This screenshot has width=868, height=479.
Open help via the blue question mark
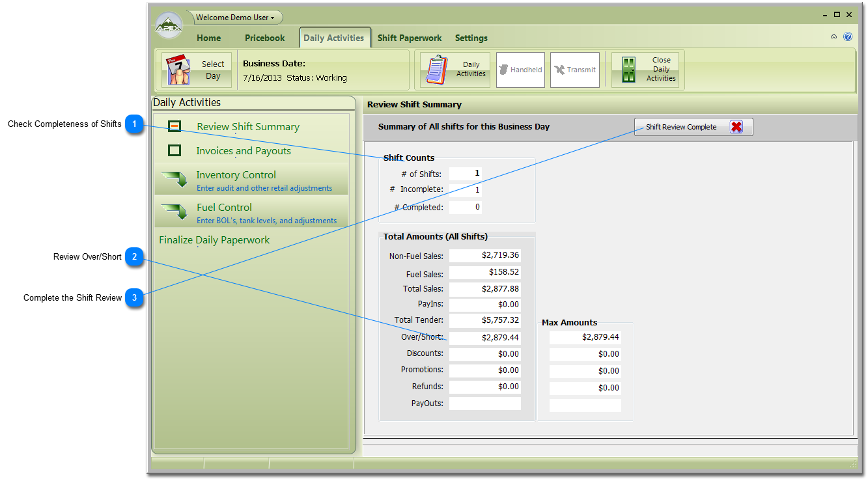(x=848, y=37)
